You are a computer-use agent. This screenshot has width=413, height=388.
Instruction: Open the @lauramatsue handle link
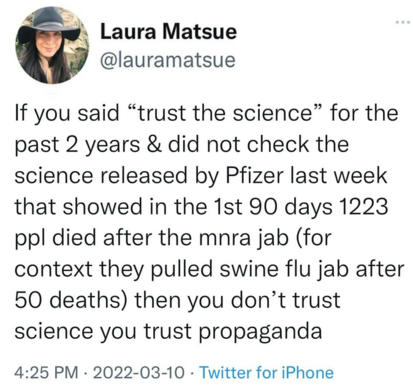pos(168,60)
